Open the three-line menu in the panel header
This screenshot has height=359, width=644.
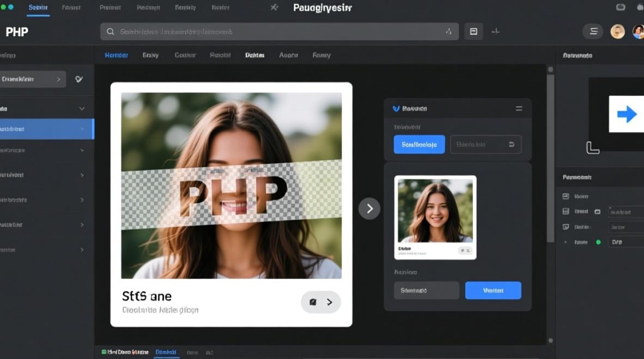(x=518, y=109)
